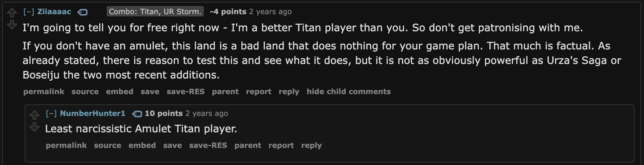Collapse NumberHunter1's reply
Viewport: 644px width, 165px height.
click(51, 113)
